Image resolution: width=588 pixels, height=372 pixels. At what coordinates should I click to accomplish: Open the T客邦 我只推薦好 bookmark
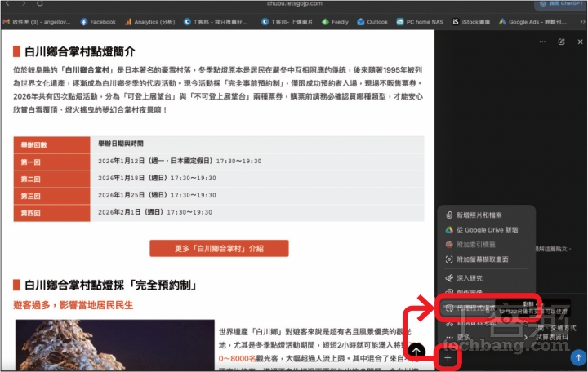click(x=216, y=22)
